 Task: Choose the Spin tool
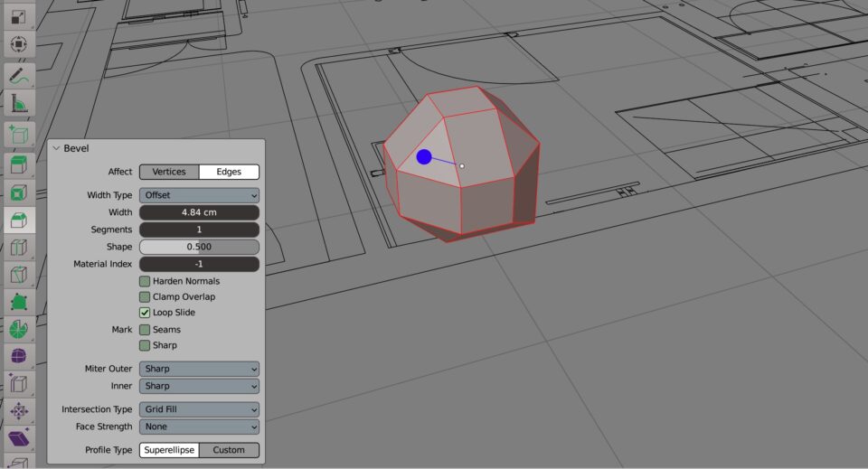coord(18,330)
